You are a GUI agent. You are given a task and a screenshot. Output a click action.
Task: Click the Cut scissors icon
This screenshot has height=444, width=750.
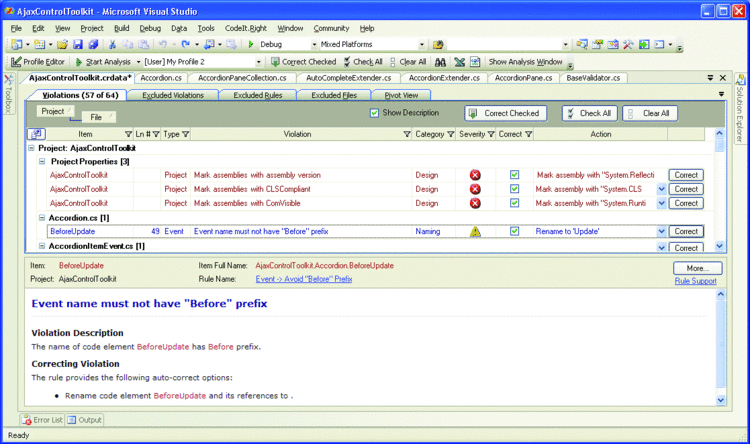coord(112,44)
